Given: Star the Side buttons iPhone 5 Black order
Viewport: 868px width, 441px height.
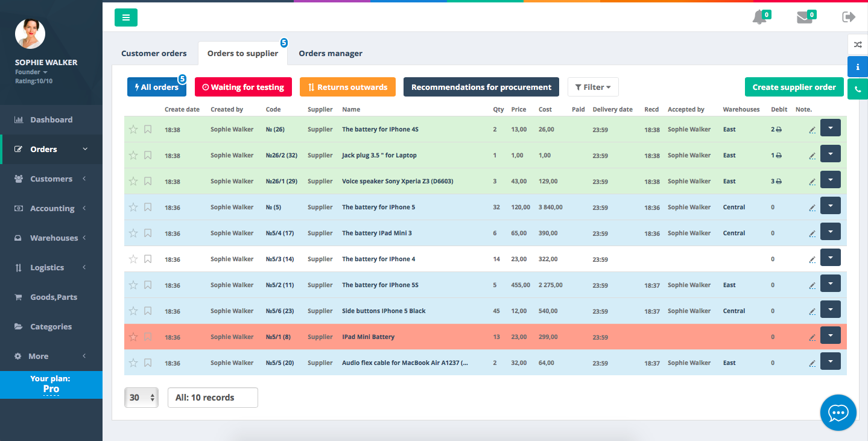Looking at the screenshot, I should (133, 311).
